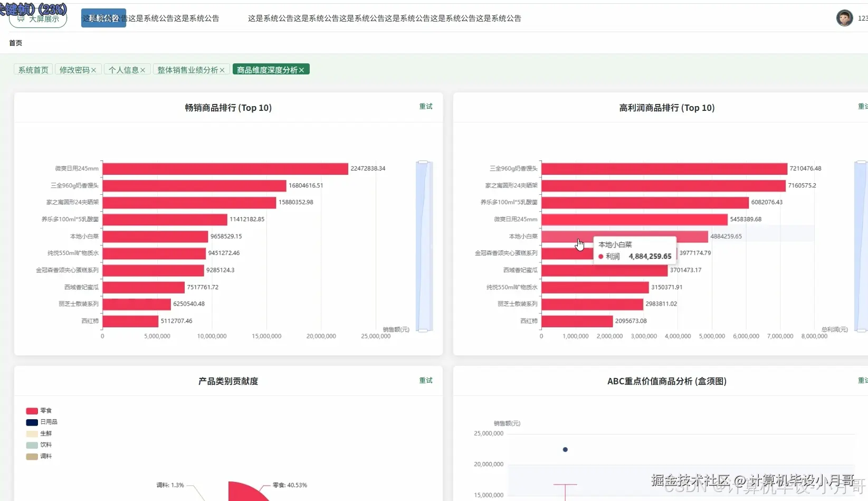Viewport: 868px width, 501px height.
Task: Toggle 生鲜 legend item in pie chart
Action: tap(39, 433)
